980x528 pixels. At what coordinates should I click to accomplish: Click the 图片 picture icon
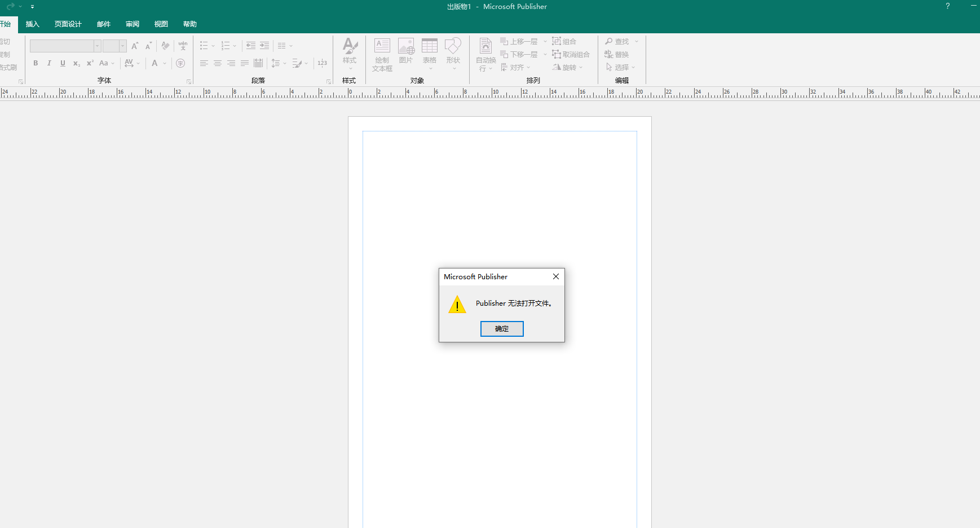(406, 51)
